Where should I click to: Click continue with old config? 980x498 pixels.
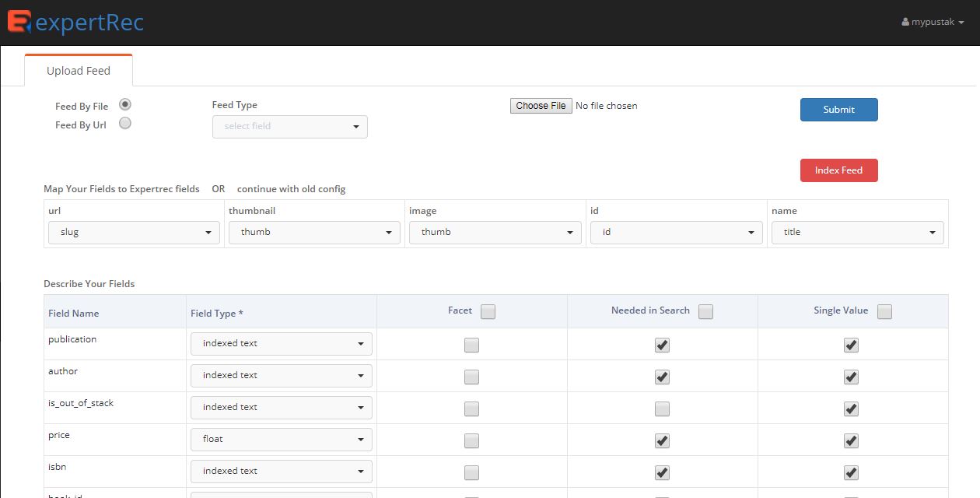[290, 188]
